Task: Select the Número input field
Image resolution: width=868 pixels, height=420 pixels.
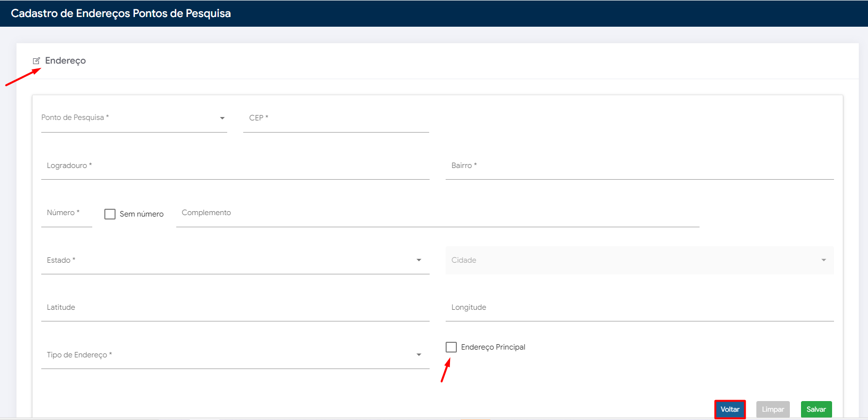Action: tap(67, 213)
